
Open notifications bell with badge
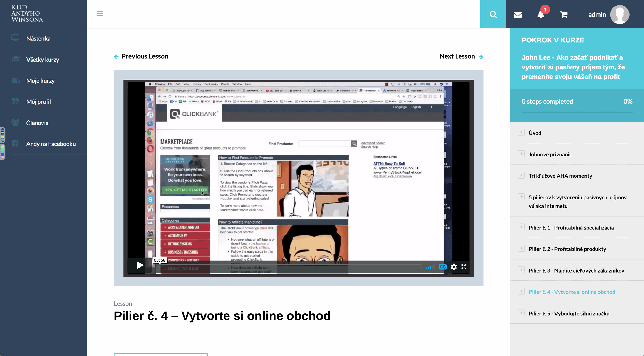pyautogui.click(x=541, y=14)
